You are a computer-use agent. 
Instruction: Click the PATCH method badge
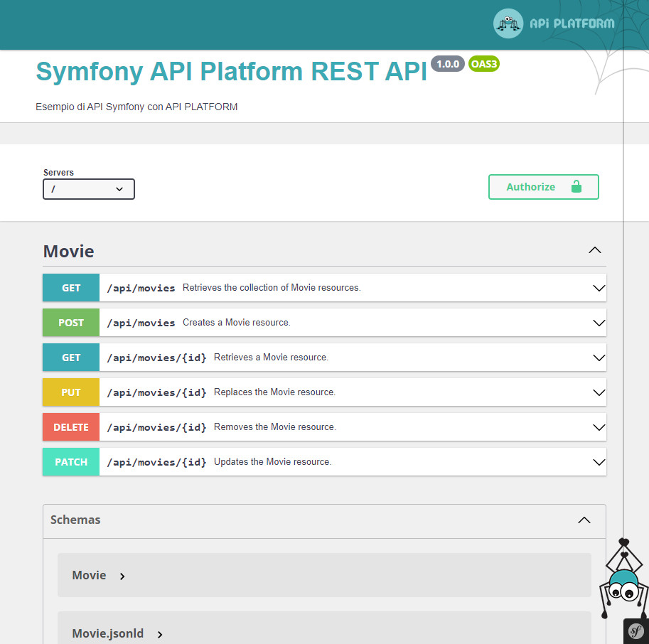click(x=71, y=461)
